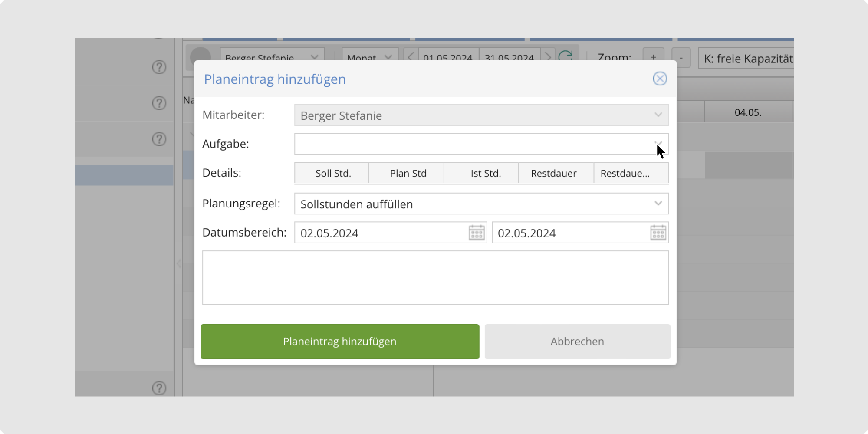868x434 pixels.
Task: Open the K: freie Kapazität dropdown
Action: [746, 59]
